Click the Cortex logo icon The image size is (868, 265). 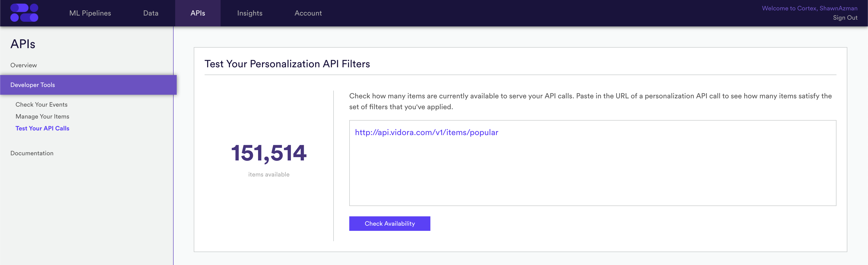tap(24, 13)
